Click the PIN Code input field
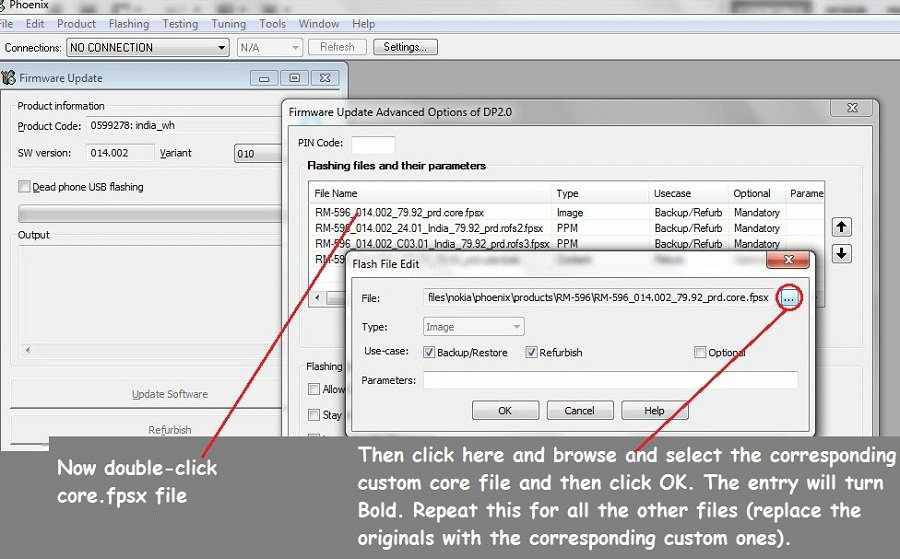Screen dimensions: 900x559 click(x=373, y=143)
